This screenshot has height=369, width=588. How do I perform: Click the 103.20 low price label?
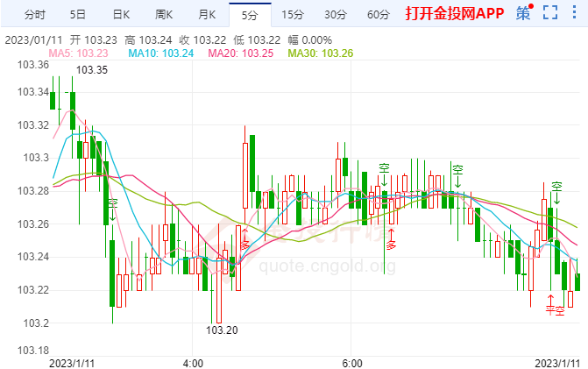point(222,330)
